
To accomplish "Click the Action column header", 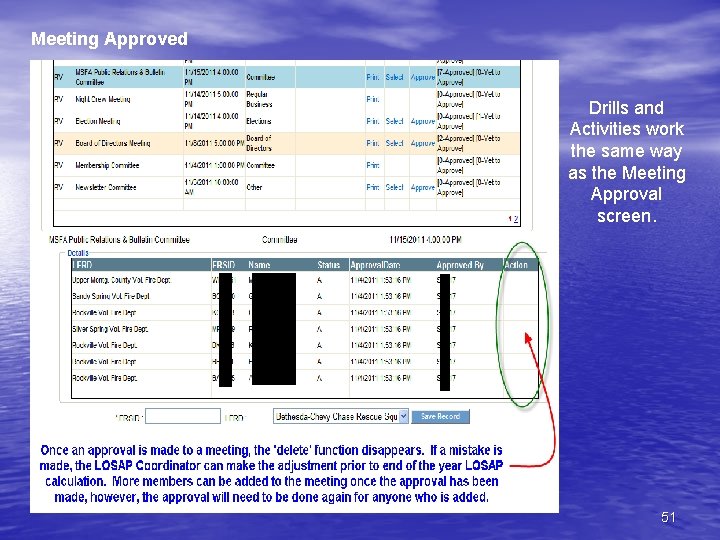I will pyautogui.click(x=516, y=265).
